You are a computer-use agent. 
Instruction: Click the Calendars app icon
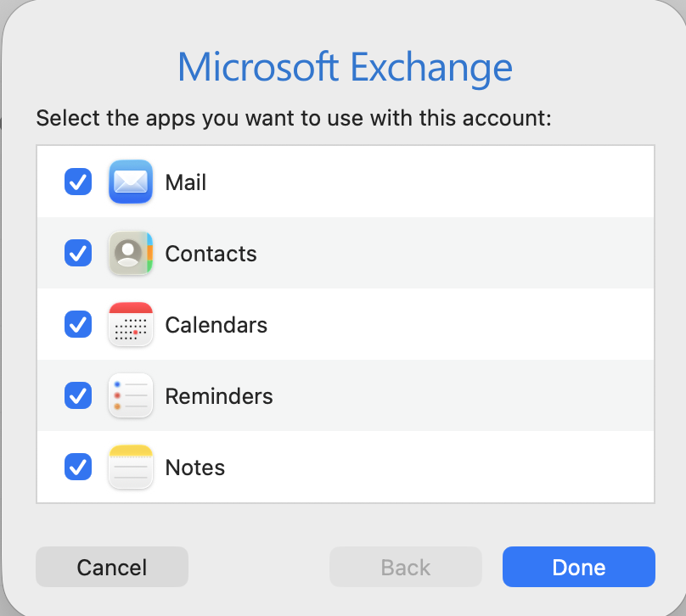coord(131,325)
